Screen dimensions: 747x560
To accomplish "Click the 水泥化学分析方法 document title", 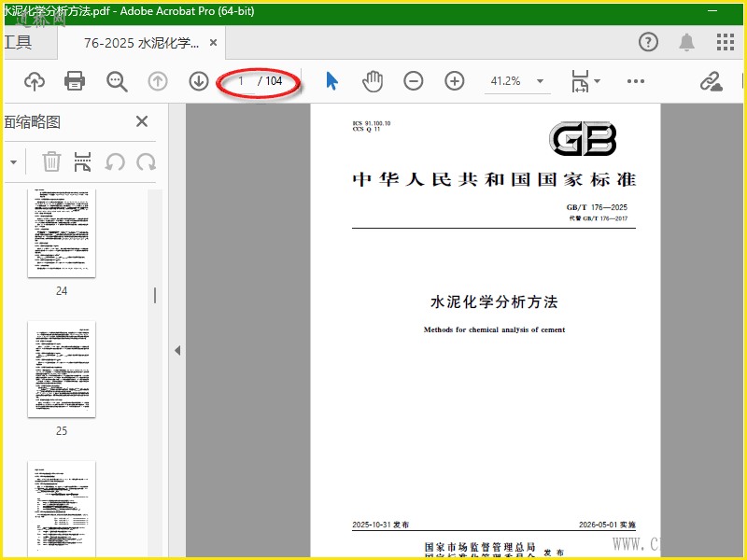I will [x=494, y=301].
